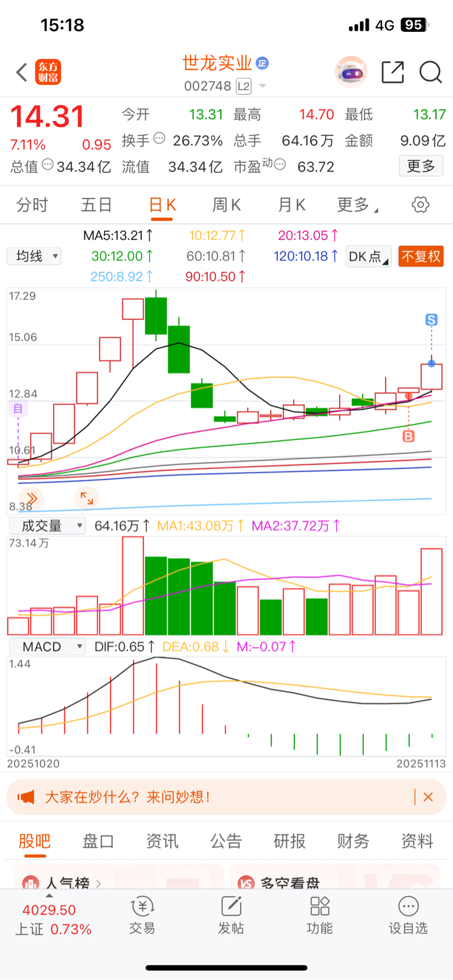Switch to 分时 chart tab
Image resolution: width=453 pixels, height=980 pixels.
point(32,205)
